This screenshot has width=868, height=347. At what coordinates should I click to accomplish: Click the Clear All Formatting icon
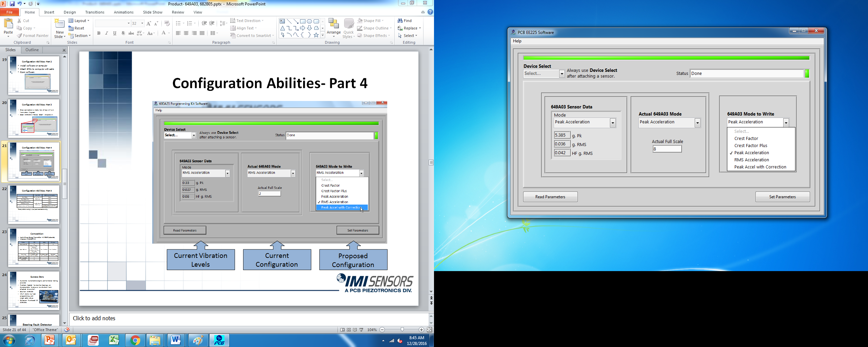click(167, 23)
